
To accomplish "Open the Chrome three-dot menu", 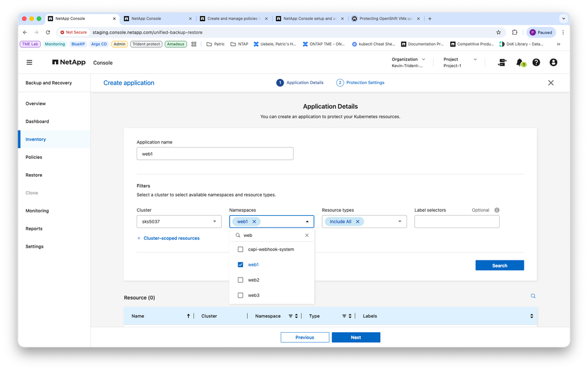I will tap(563, 32).
